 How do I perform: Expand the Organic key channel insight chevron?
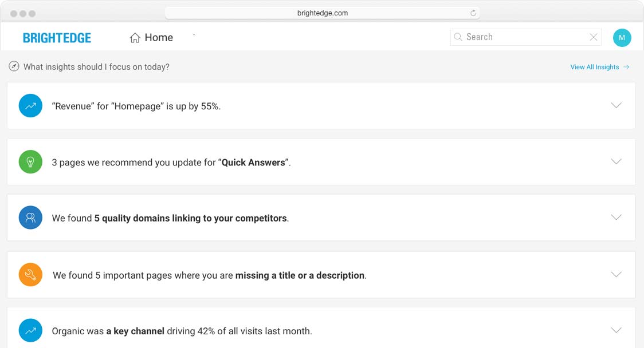616,330
